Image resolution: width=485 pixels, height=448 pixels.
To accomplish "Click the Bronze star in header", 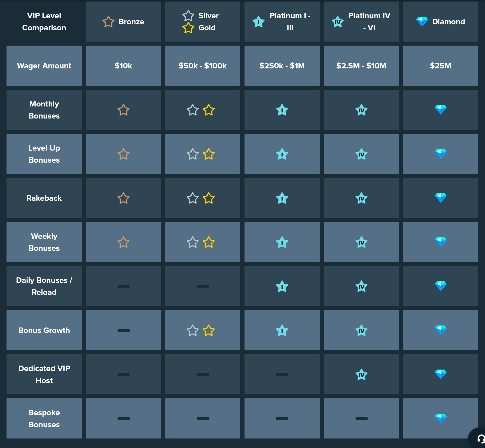I will 108,22.
